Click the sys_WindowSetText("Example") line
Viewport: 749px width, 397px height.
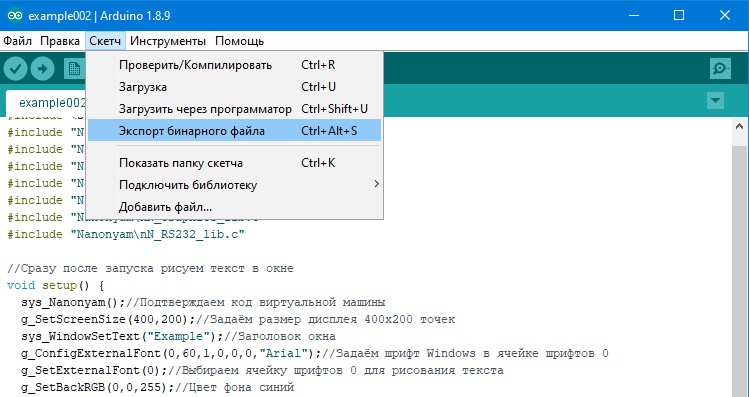178,336
